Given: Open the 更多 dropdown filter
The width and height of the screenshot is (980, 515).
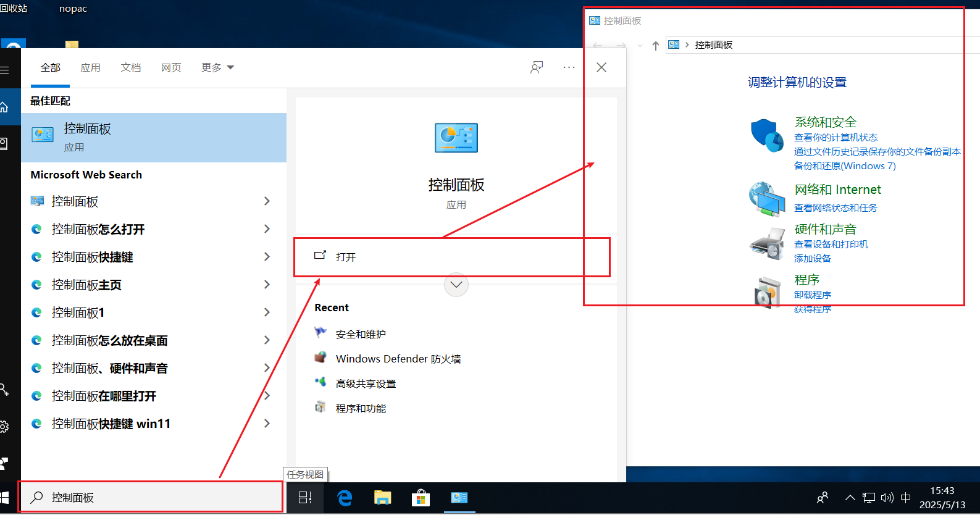Looking at the screenshot, I should pyautogui.click(x=217, y=67).
